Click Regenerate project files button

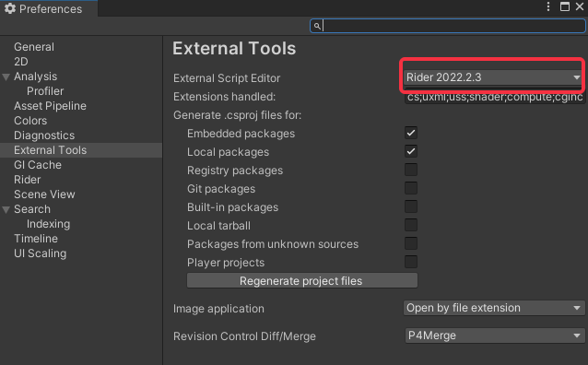pyautogui.click(x=302, y=280)
